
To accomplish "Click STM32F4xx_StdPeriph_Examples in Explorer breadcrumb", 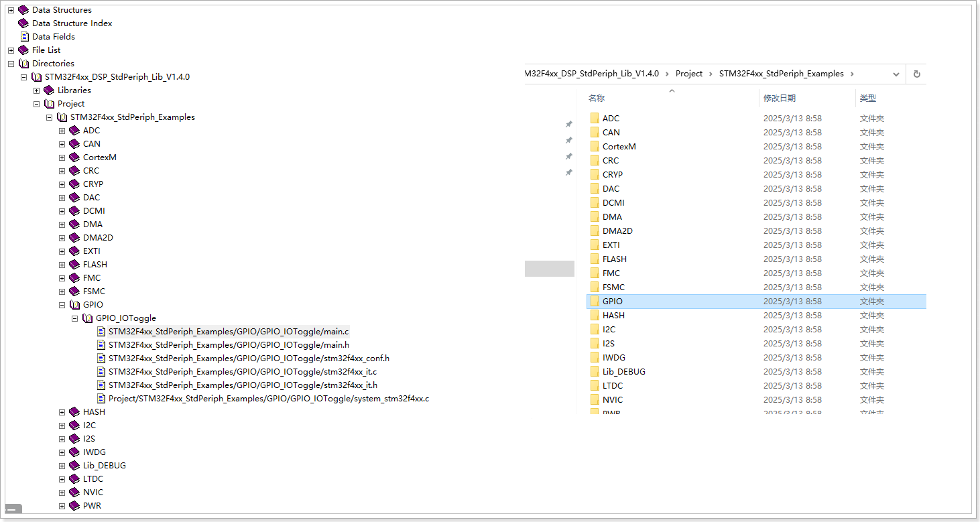I will pyautogui.click(x=781, y=74).
